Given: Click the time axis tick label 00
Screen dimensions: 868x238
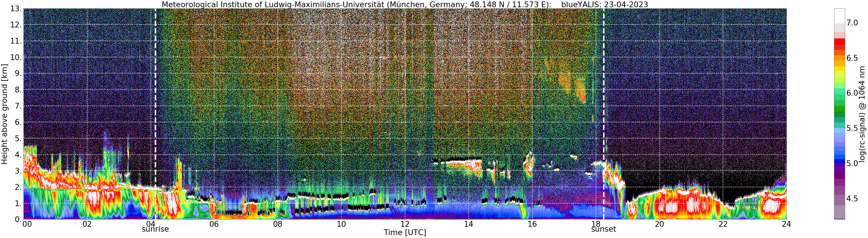Looking at the screenshot, I should click(27, 224).
